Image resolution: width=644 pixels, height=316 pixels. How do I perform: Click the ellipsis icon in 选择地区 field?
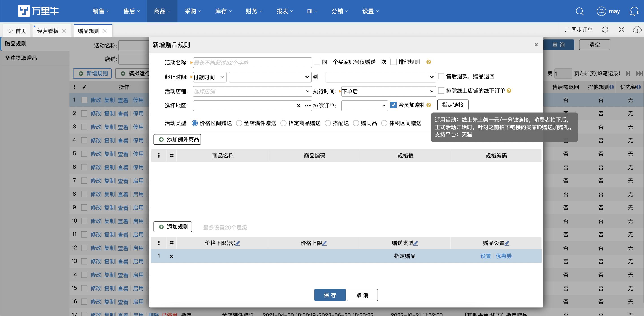click(x=307, y=106)
